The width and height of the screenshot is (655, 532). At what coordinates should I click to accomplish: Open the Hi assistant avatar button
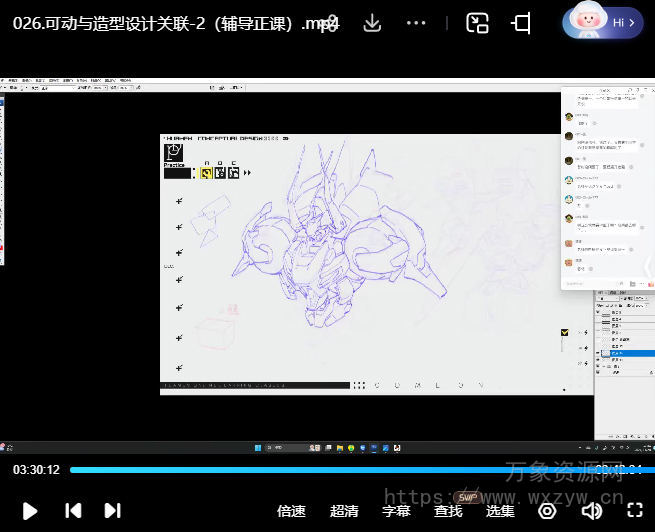(602, 22)
